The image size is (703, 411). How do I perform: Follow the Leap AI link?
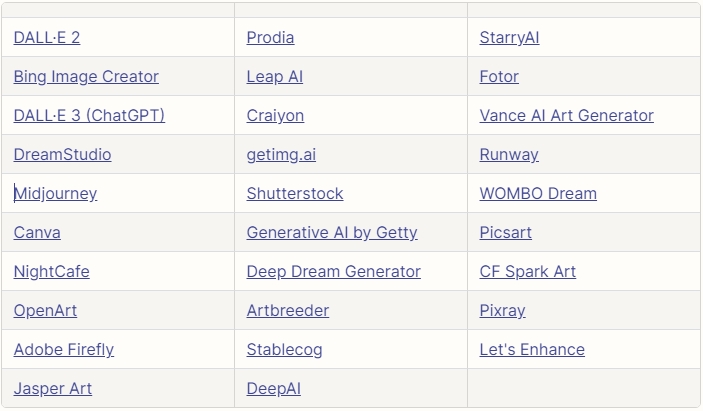[x=275, y=77]
